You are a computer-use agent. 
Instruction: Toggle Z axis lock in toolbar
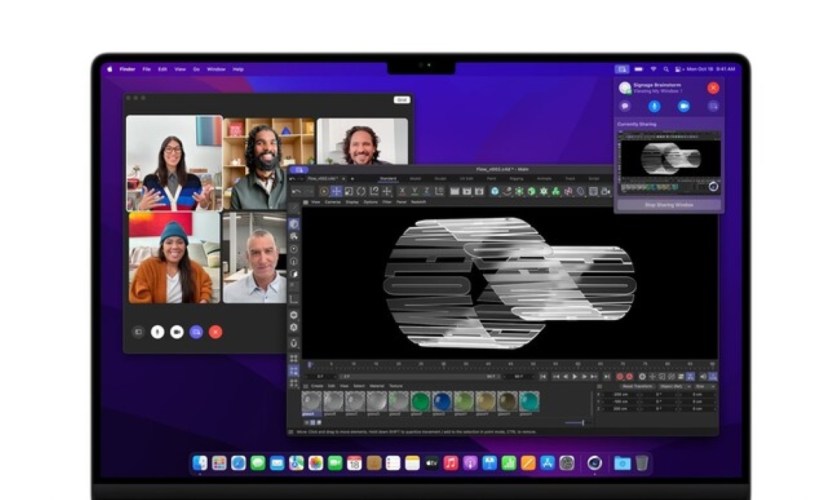pyautogui.click(x=427, y=191)
